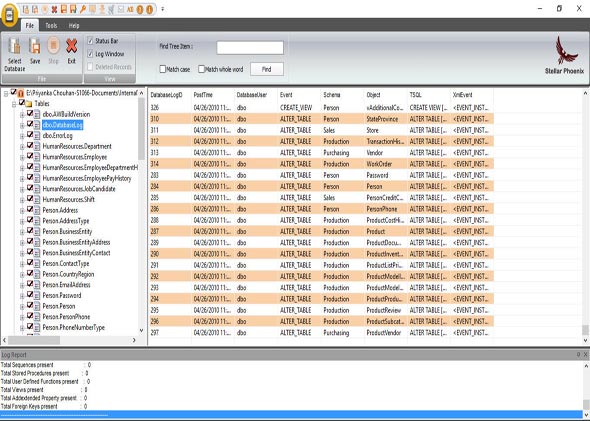Enable the Match whole word checkbox
The height and width of the screenshot is (421, 590).
[x=201, y=69]
